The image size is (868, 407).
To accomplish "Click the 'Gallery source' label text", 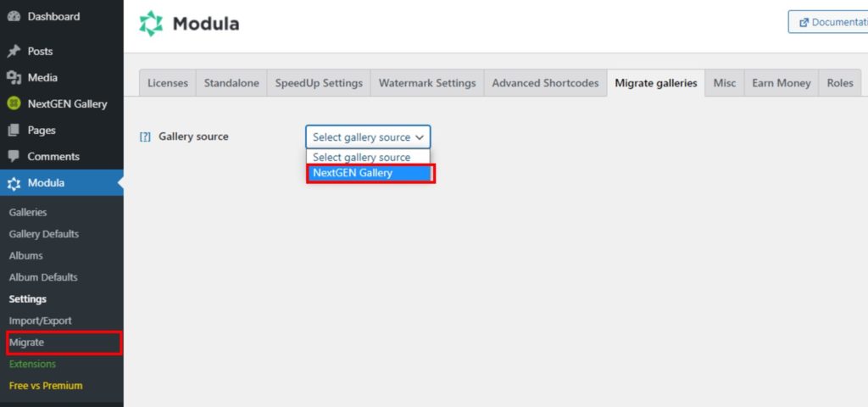I will coord(193,137).
